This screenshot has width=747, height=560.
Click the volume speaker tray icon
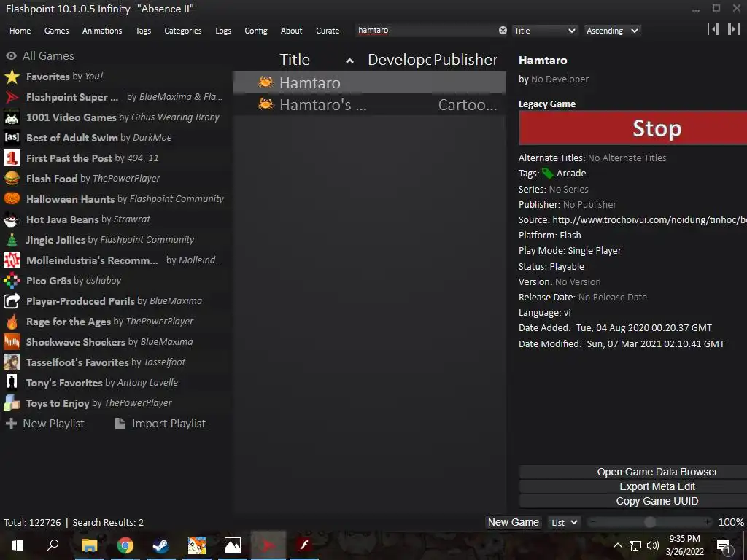(653, 545)
